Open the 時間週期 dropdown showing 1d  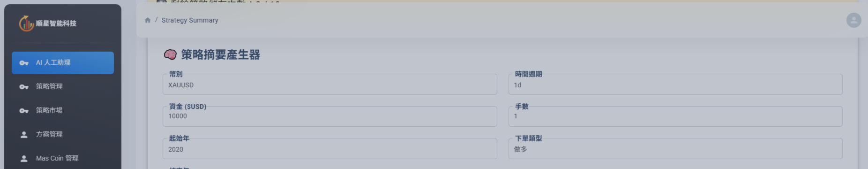(x=675, y=84)
